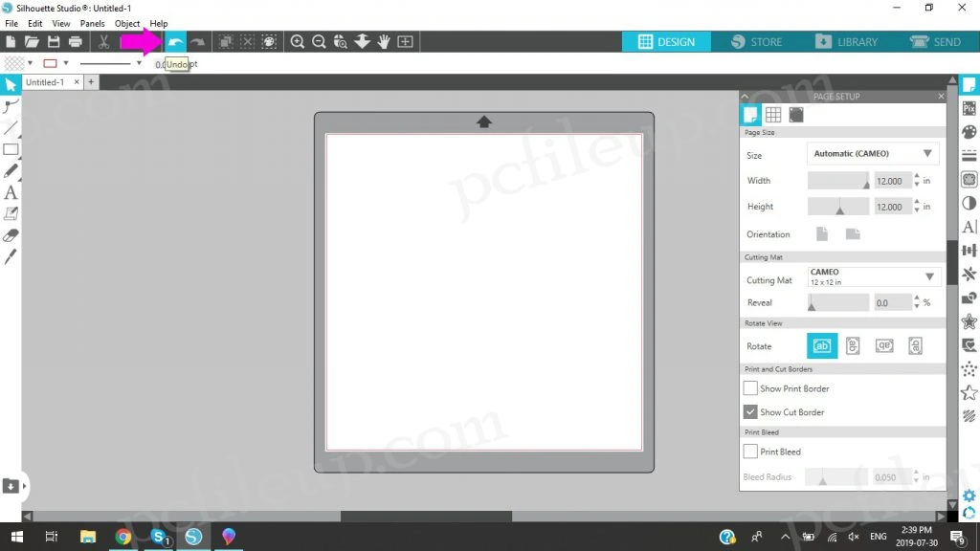Screen dimensions: 980x551
Task: Click the Undo arrow in the toolbar
Action: 176,42
